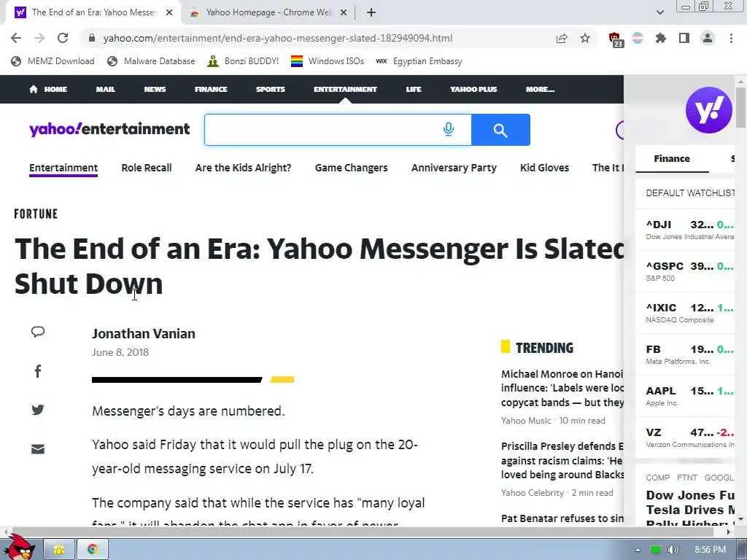Open trending story about Michael Monroe

click(x=562, y=388)
